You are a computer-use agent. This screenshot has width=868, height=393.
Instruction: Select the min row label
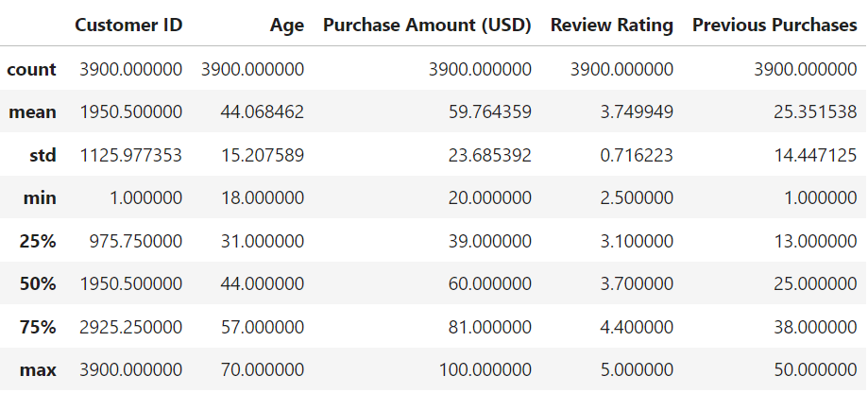[40, 198]
